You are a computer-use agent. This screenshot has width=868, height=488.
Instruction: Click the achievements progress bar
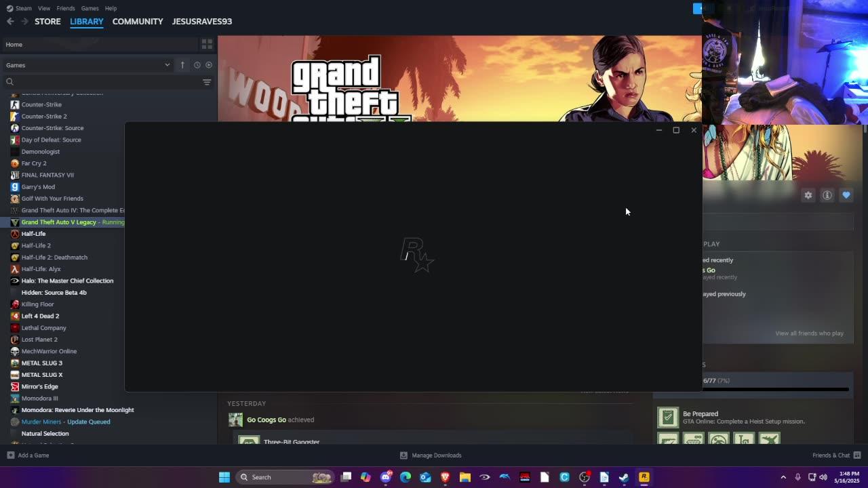tap(776, 389)
